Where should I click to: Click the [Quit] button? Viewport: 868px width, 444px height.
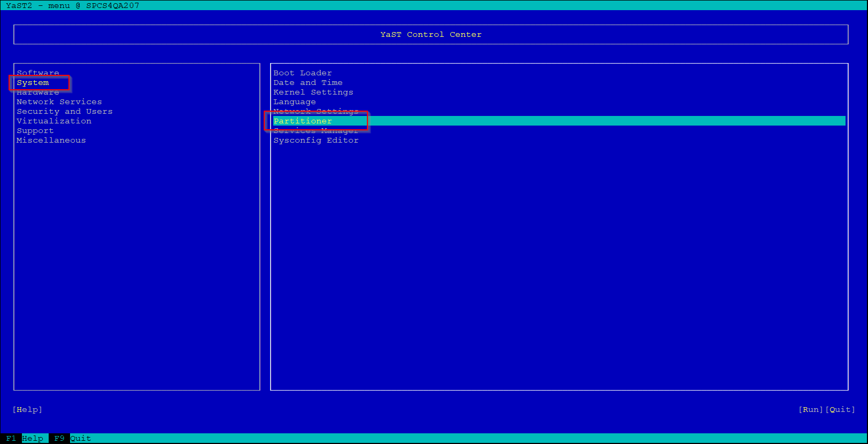coord(840,410)
